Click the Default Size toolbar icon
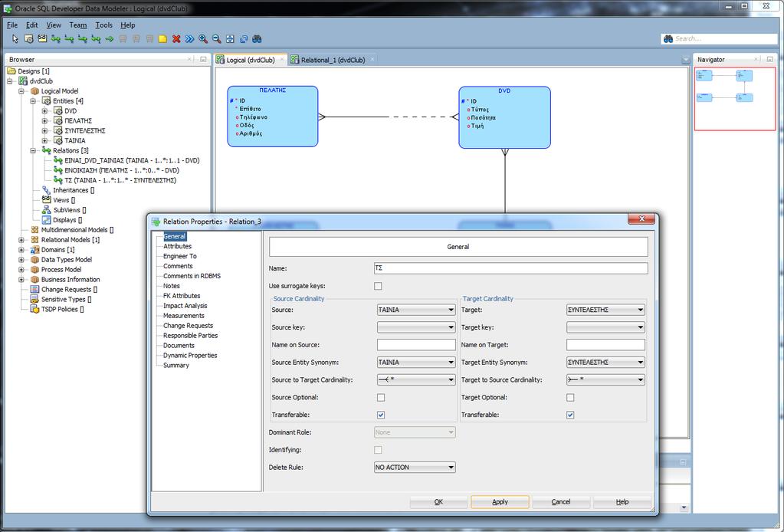This screenshot has width=784, height=532. (x=244, y=38)
